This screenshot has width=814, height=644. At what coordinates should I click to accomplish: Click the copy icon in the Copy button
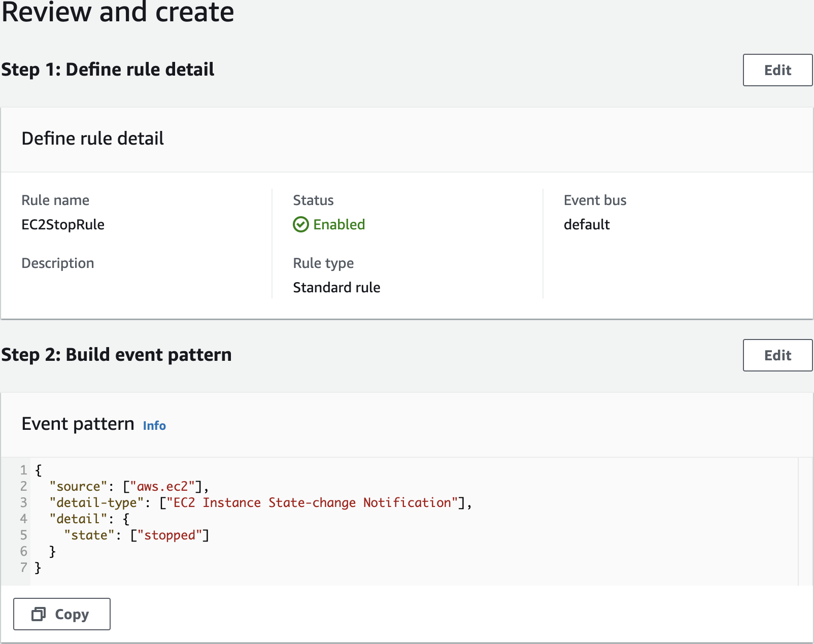click(39, 614)
